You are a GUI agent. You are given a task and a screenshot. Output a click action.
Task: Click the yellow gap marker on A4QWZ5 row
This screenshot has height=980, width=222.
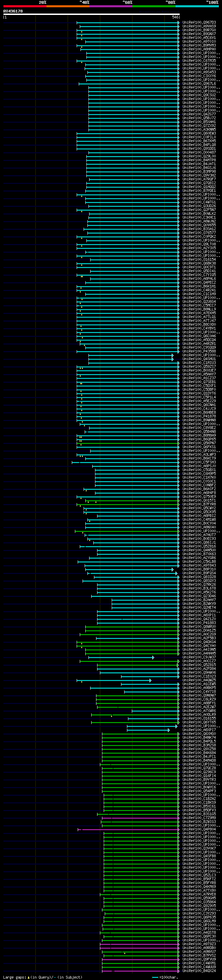pos(82,682)
